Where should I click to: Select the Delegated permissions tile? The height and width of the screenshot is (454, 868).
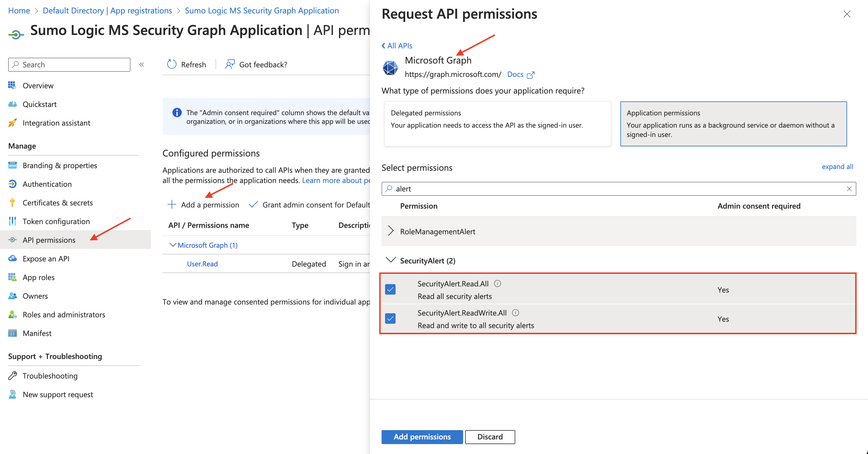497,124
